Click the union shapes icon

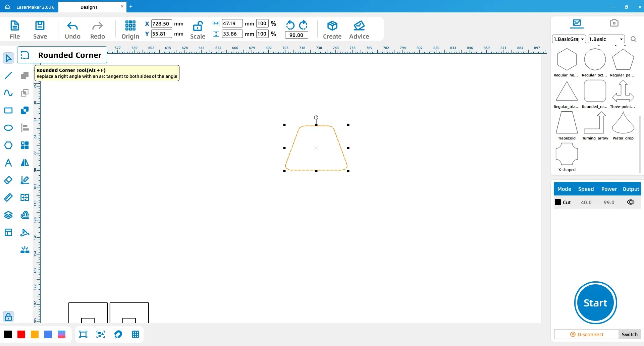point(25,75)
